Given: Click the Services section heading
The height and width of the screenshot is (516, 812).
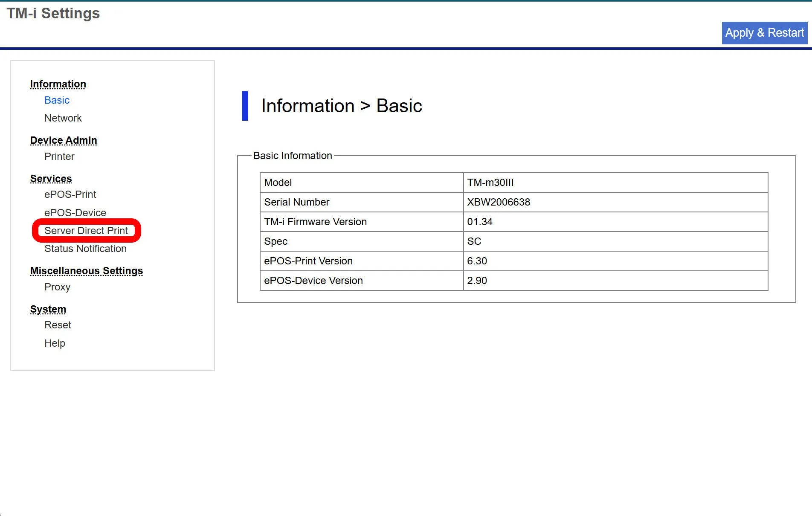Looking at the screenshot, I should (51, 179).
